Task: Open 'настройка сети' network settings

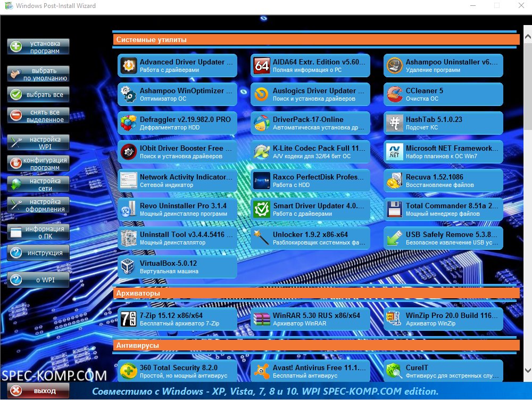Action: (x=38, y=184)
